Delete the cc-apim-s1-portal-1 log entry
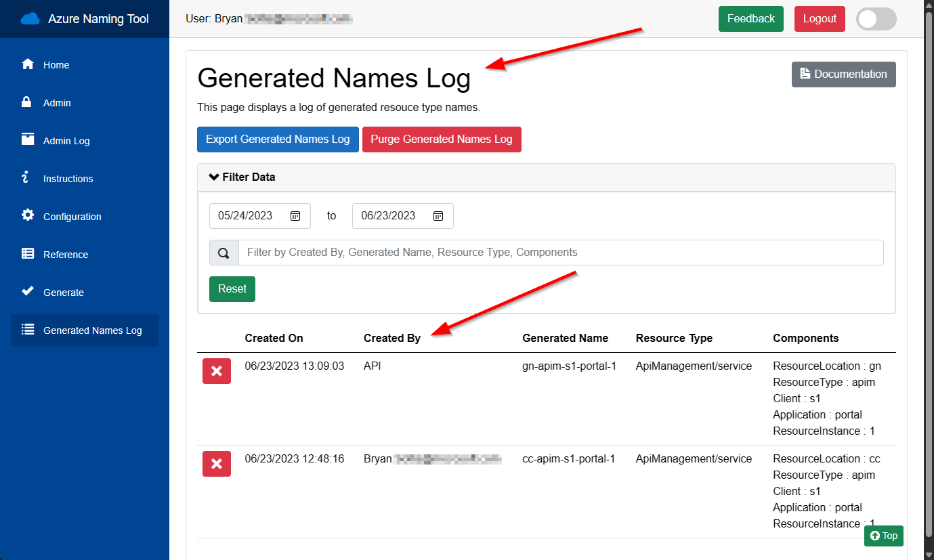The width and height of the screenshot is (934, 560). tap(217, 464)
